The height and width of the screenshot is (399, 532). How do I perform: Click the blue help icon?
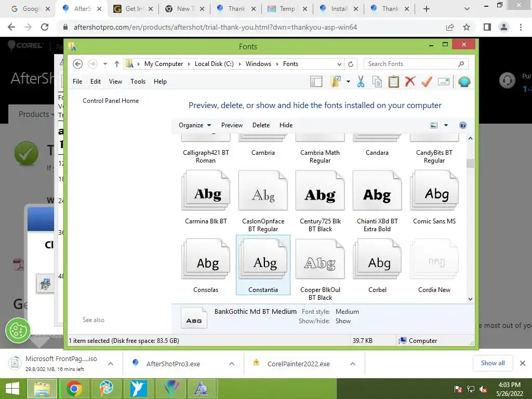(x=462, y=125)
